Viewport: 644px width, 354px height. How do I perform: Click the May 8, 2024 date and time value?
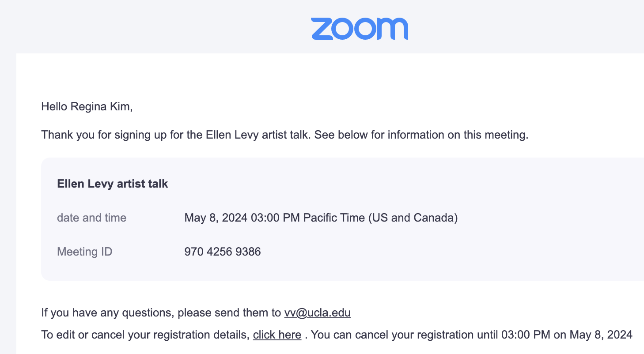click(321, 218)
